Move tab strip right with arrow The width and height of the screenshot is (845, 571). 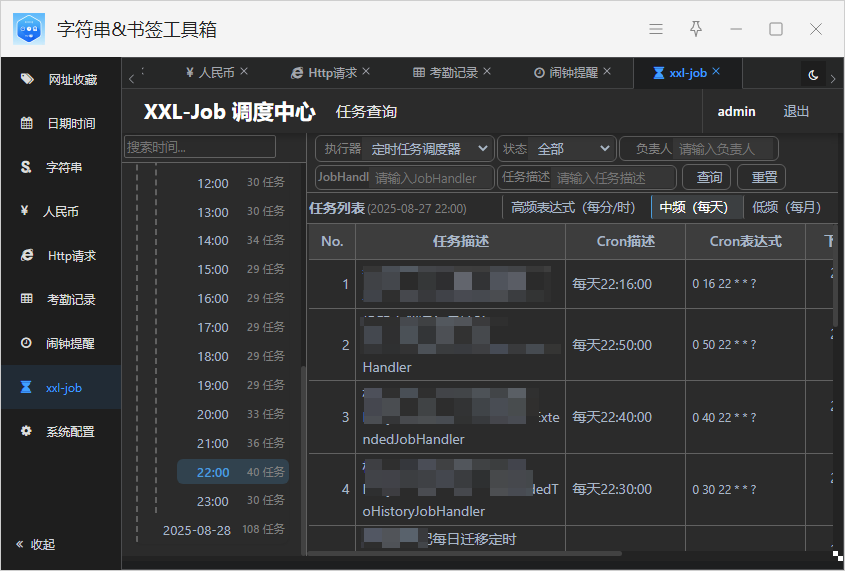833,79
